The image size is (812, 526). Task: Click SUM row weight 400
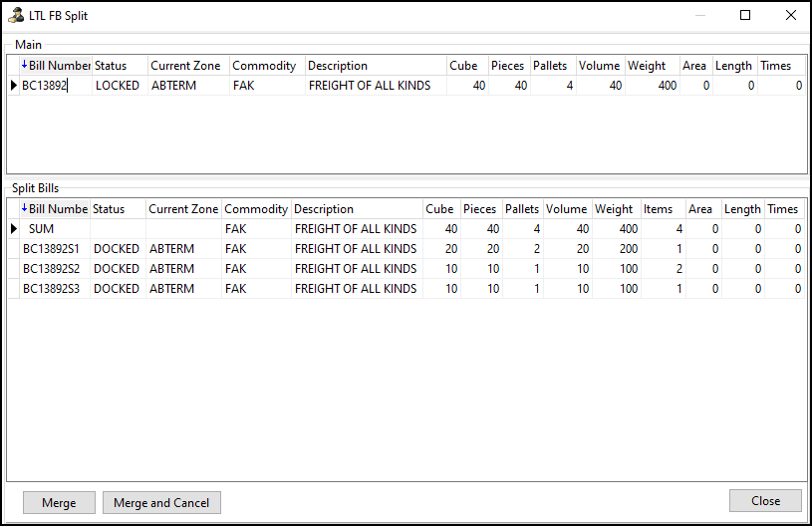(x=617, y=229)
